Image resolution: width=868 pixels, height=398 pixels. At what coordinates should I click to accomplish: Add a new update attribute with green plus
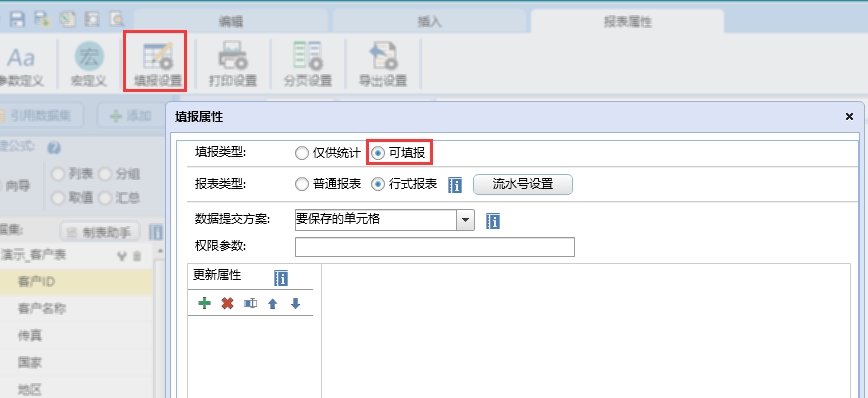[205, 303]
